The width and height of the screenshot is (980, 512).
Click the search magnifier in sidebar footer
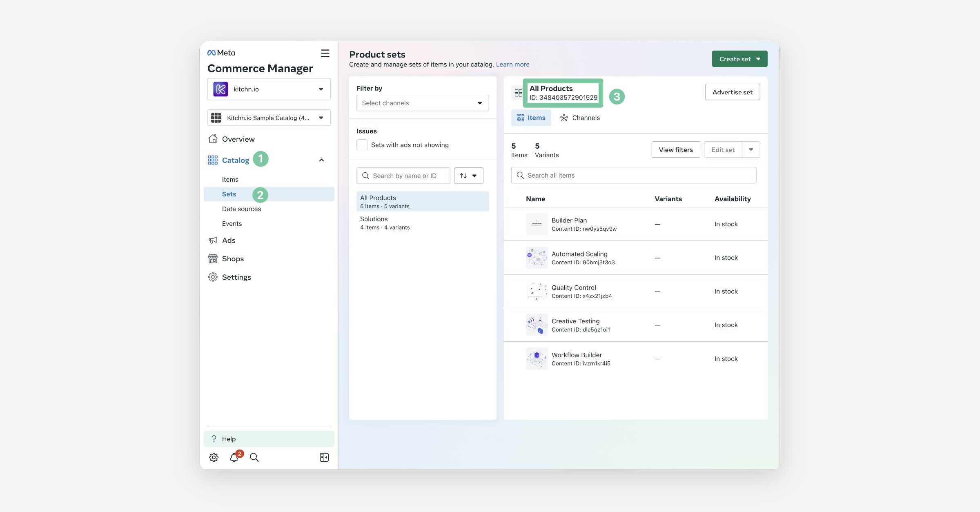coord(254,457)
